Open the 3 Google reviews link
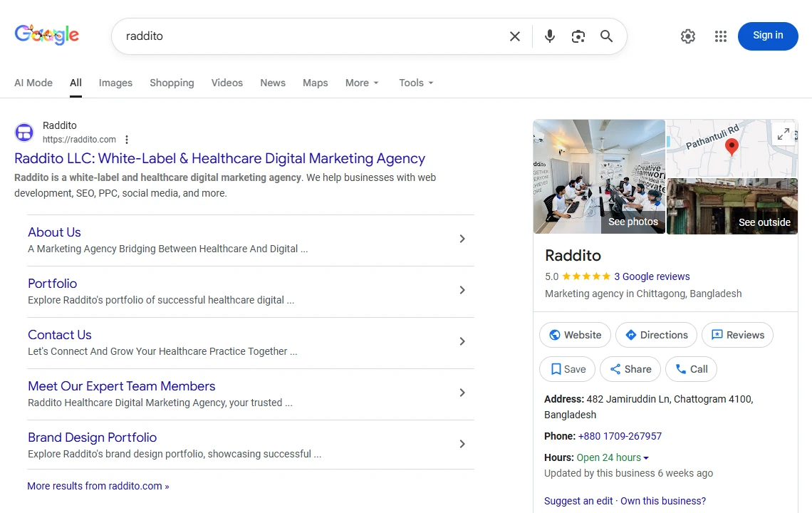The height and width of the screenshot is (513, 812). (x=652, y=276)
